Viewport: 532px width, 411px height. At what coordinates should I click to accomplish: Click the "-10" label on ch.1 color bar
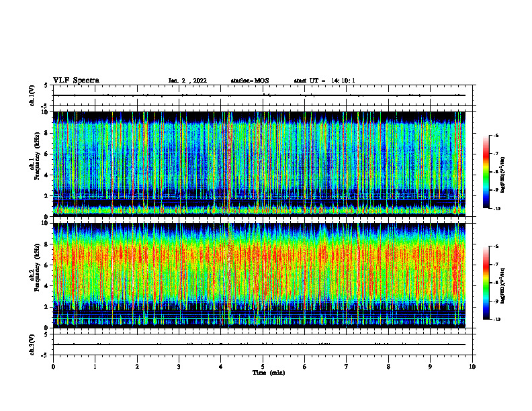click(497, 209)
